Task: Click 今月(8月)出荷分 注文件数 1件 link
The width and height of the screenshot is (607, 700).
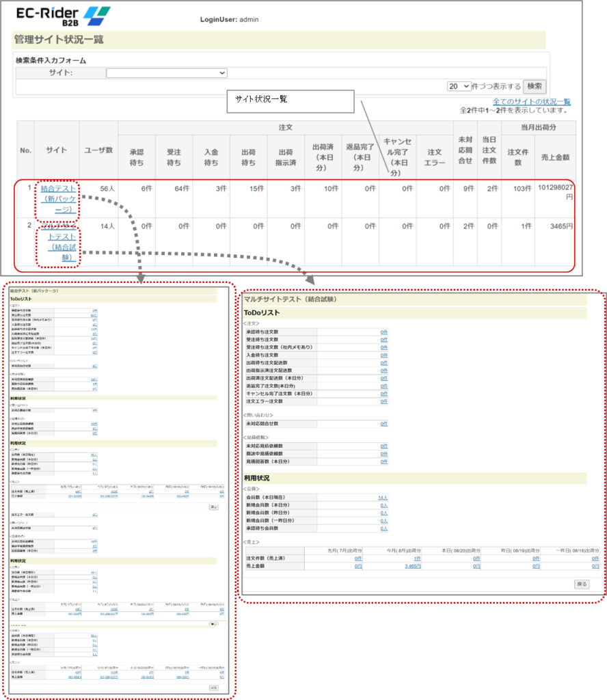Action: (x=416, y=558)
